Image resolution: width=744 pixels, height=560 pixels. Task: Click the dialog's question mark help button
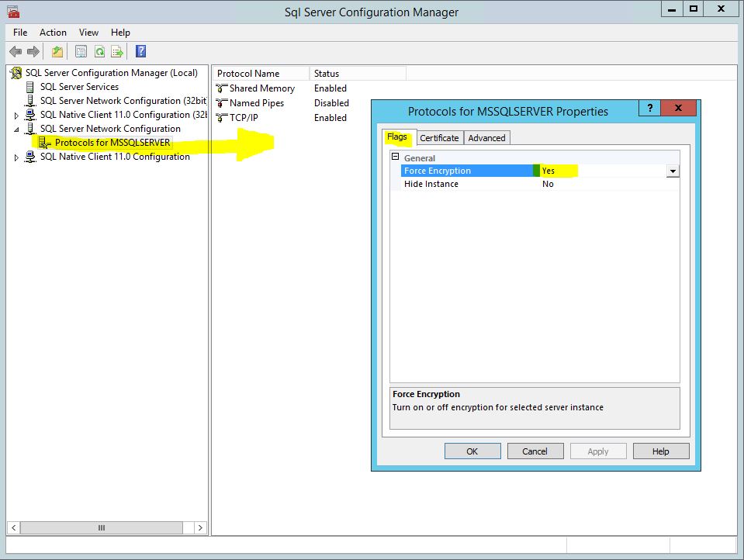(650, 108)
